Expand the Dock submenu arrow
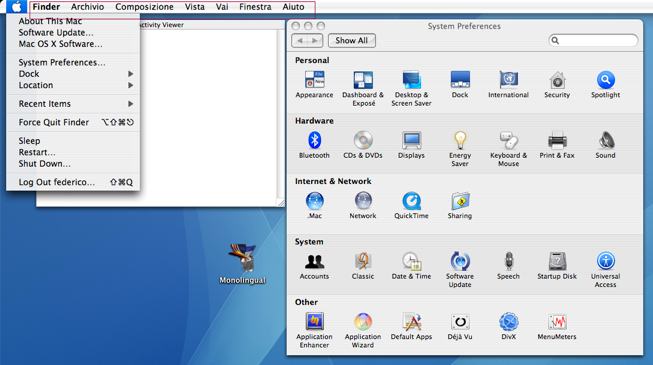Screen dimensions: 653x365 click(x=130, y=74)
